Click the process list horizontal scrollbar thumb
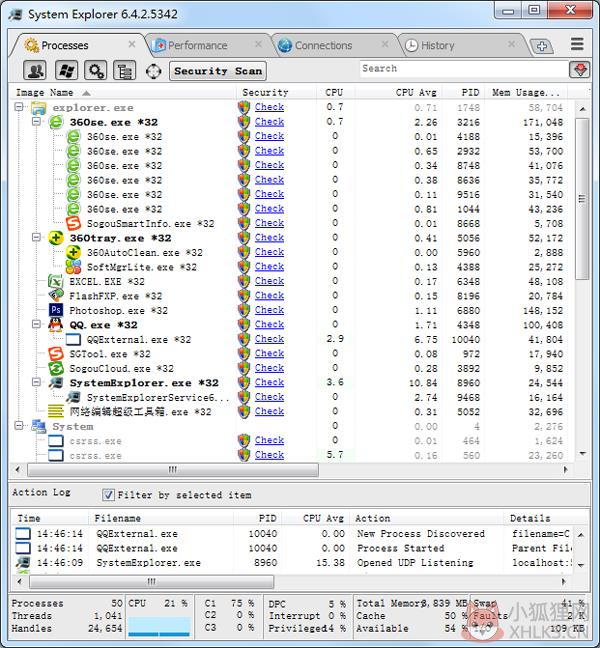Image resolution: width=600 pixels, height=648 pixels. click(x=173, y=469)
